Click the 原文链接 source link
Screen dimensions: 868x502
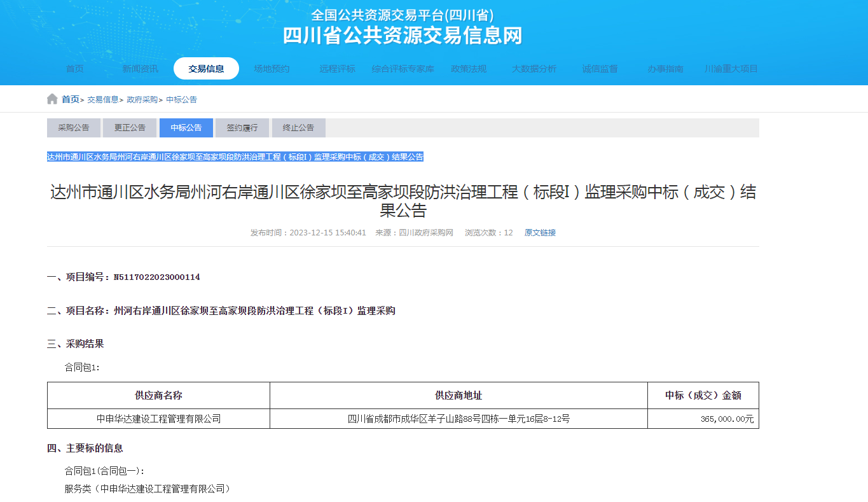coord(540,233)
